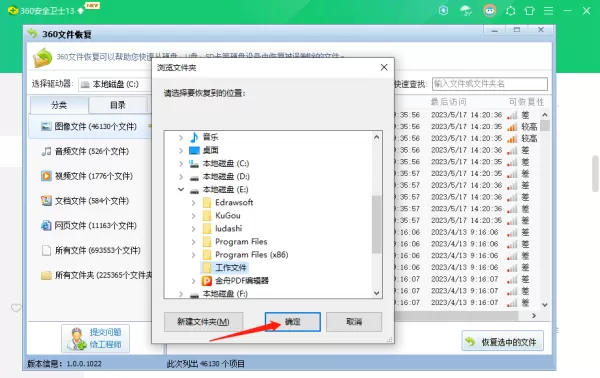The width and height of the screenshot is (600, 378).
Task: Select 图像文件 image category icon
Action: tap(46, 126)
